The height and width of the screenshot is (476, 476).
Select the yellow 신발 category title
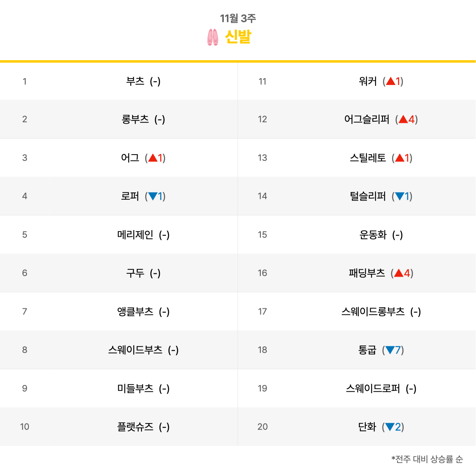point(238,37)
